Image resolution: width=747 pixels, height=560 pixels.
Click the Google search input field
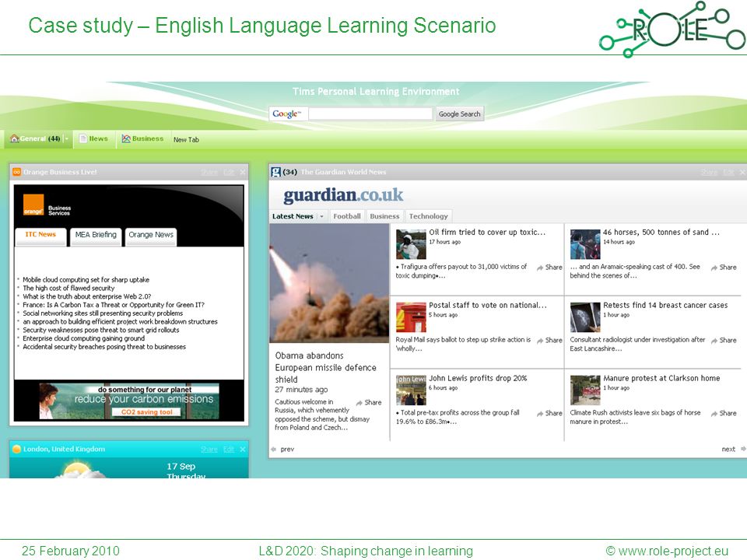[370, 114]
